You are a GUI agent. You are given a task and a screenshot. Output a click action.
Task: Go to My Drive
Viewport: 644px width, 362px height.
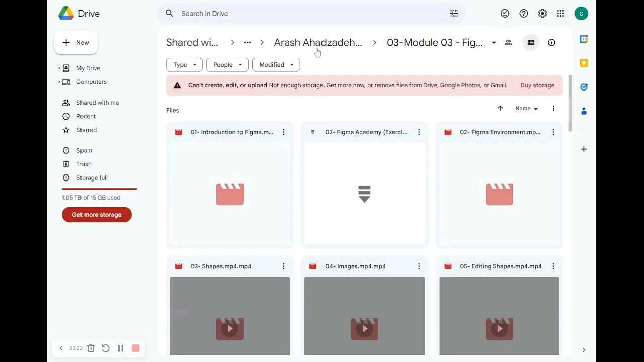coord(88,68)
